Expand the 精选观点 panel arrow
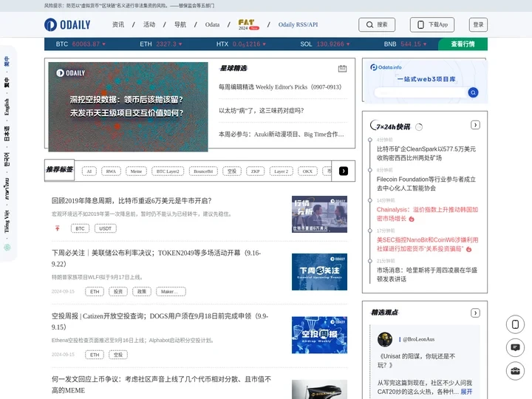532x399 pixels. click(x=475, y=313)
